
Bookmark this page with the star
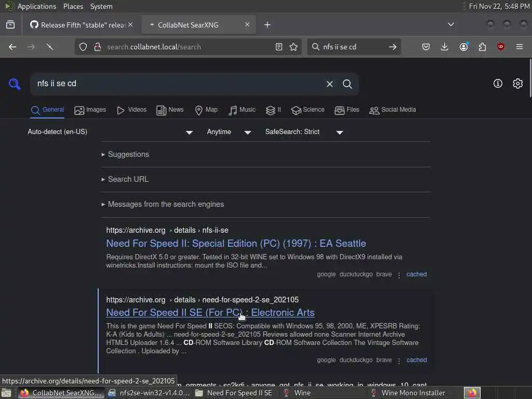pos(294,47)
